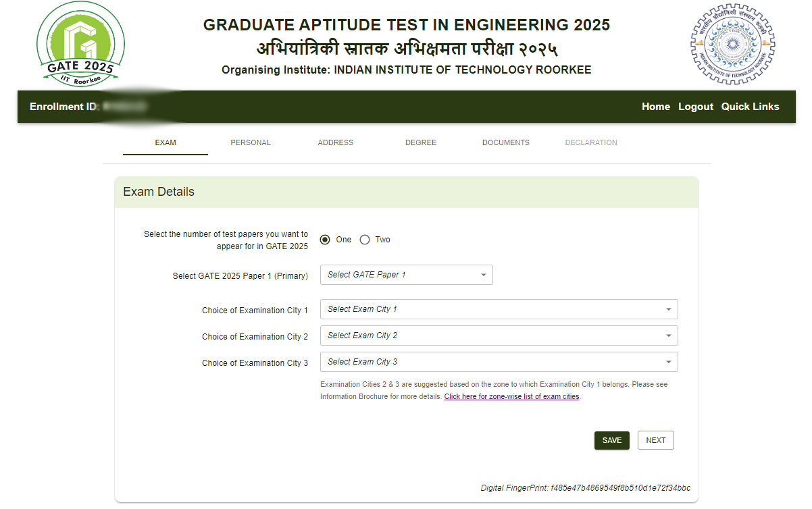Open the DEGREE tab
This screenshot has height=509, width=812.
[x=421, y=142]
